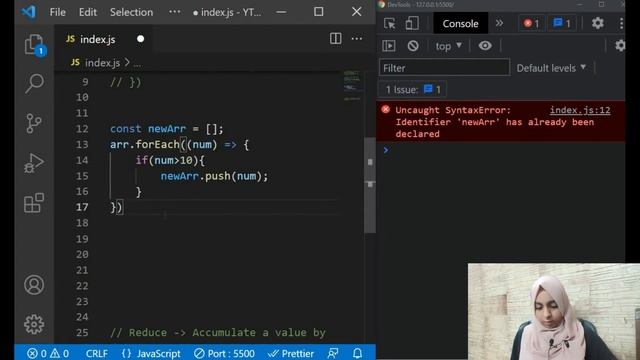The width and height of the screenshot is (640, 360).
Task: Click the const newArr declaration line
Action: click(167, 129)
